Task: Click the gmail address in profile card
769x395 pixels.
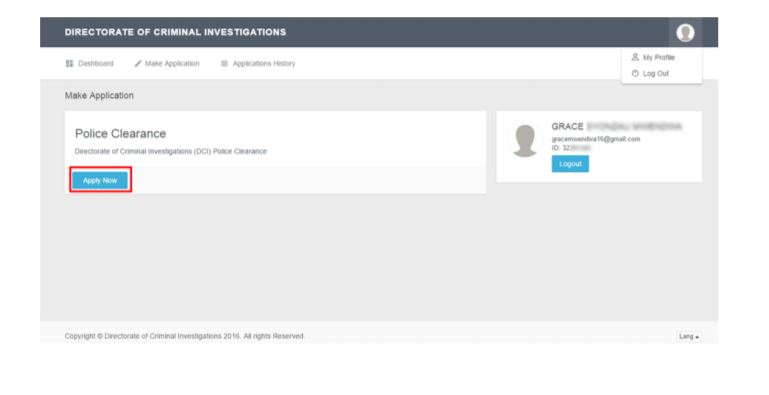Action: pos(595,139)
